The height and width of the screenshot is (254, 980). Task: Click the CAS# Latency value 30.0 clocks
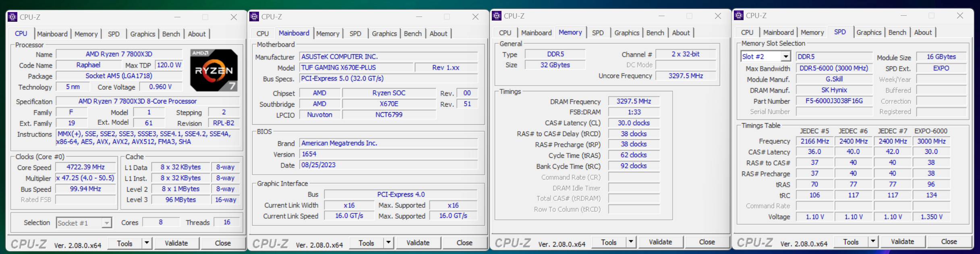[x=634, y=123]
